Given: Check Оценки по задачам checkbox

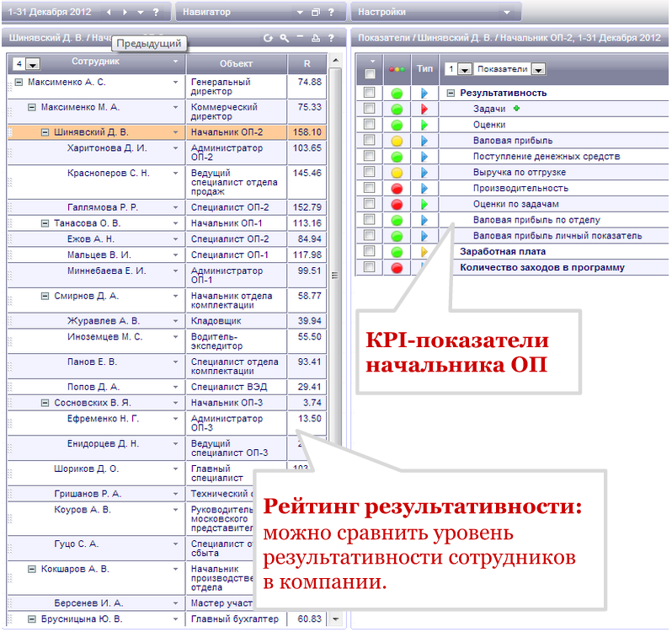Looking at the screenshot, I should point(369,204).
